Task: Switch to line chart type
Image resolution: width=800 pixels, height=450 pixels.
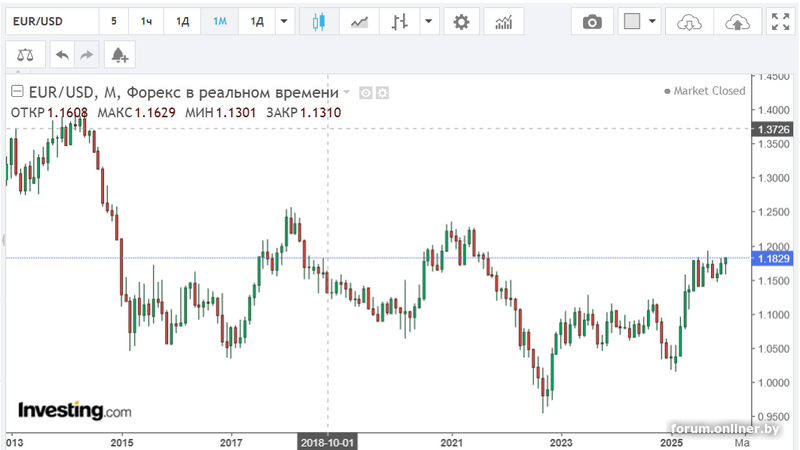Action: click(359, 22)
